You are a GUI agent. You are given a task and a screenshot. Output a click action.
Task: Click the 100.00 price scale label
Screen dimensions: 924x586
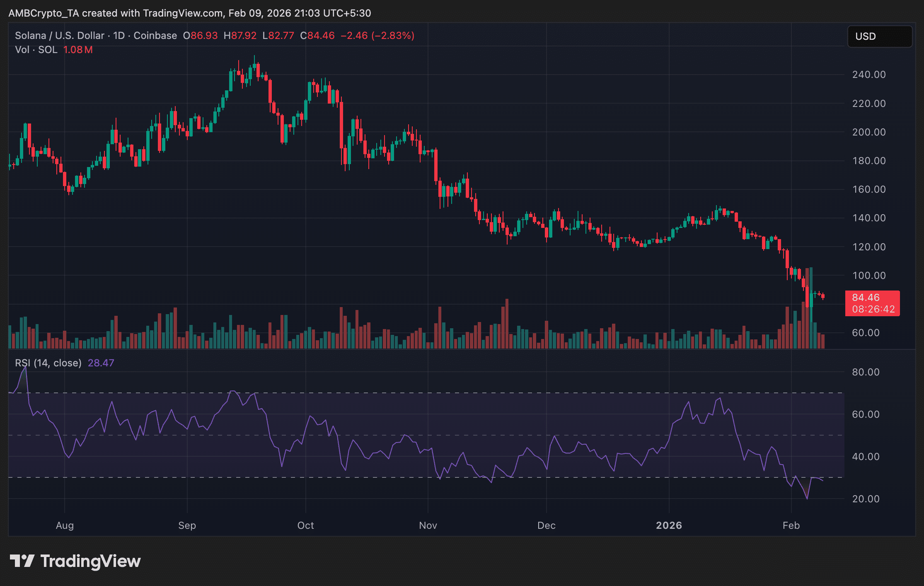click(868, 276)
